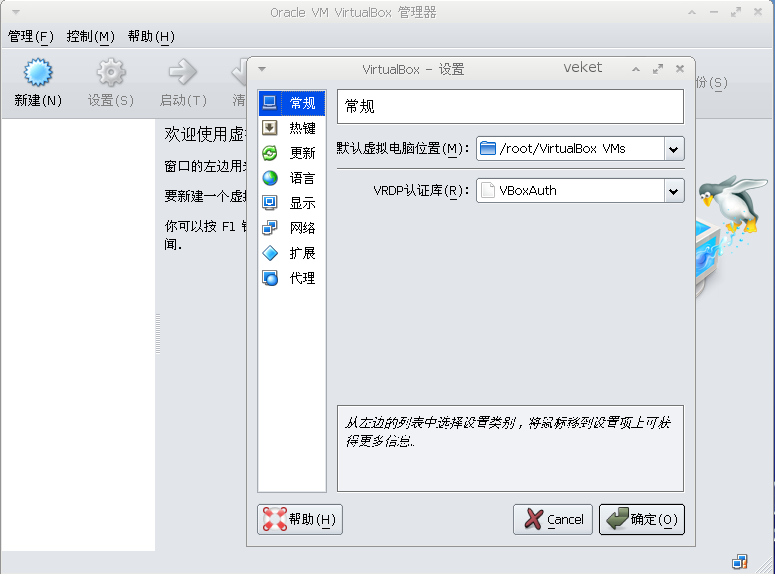Click the network status icon in bottom corner
This screenshot has width=775, height=574.
click(x=740, y=562)
